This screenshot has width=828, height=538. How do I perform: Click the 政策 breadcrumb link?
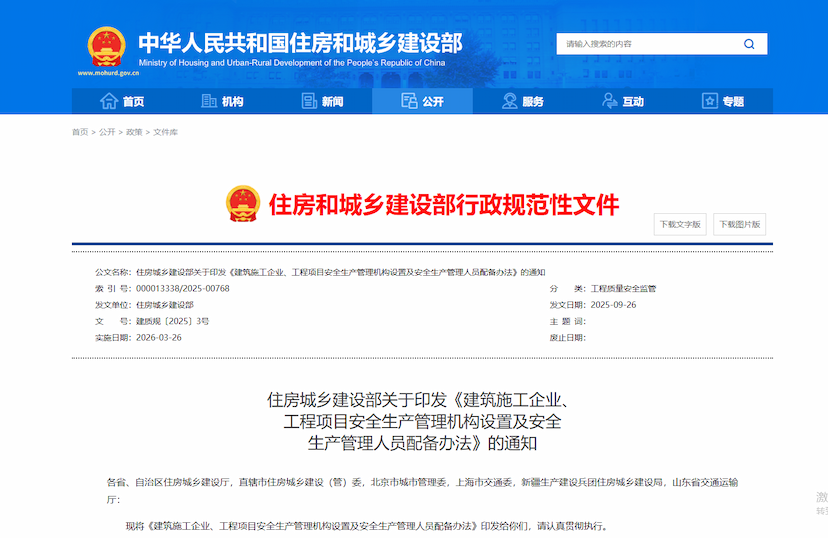(134, 132)
